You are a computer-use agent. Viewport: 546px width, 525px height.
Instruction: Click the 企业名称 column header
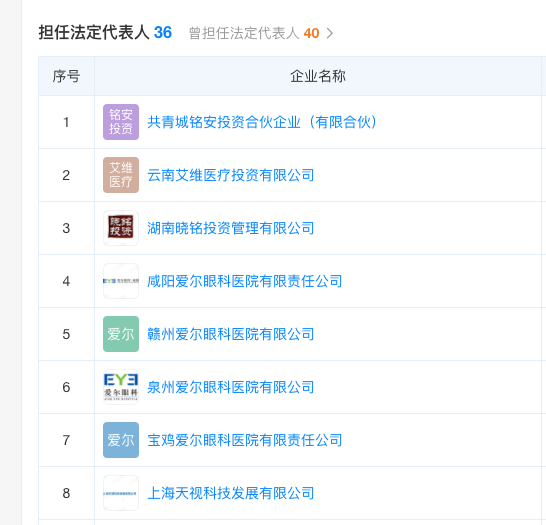click(318, 76)
